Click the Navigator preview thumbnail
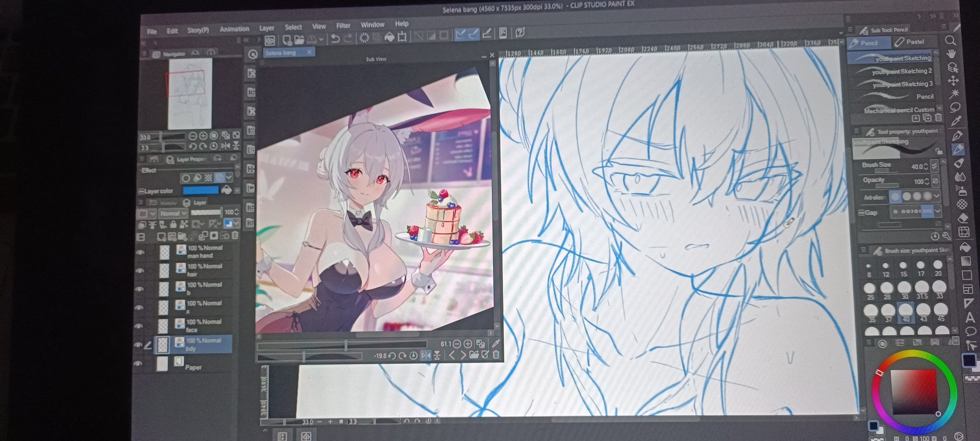The width and height of the screenshot is (980, 441). (190, 93)
